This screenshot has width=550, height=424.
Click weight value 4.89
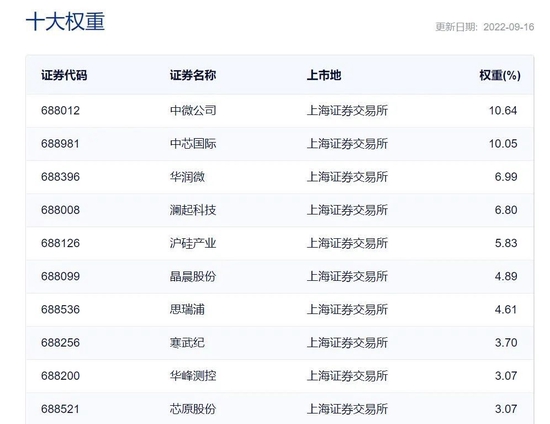coord(506,276)
